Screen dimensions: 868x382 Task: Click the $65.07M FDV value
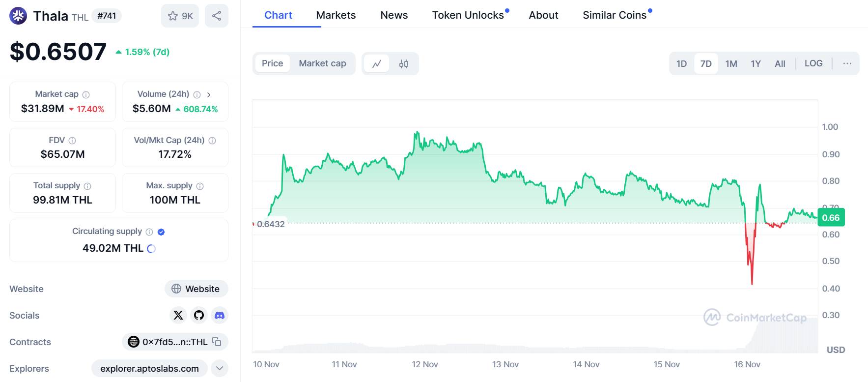pyautogui.click(x=62, y=154)
